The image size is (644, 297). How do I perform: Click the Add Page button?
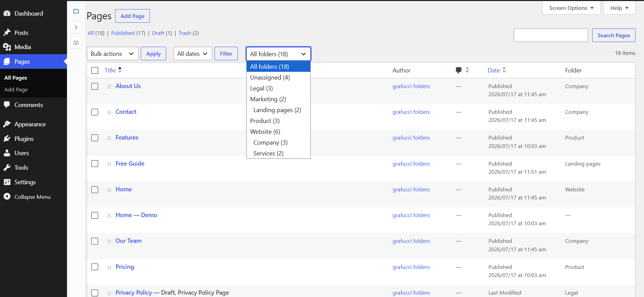[132, 16]
